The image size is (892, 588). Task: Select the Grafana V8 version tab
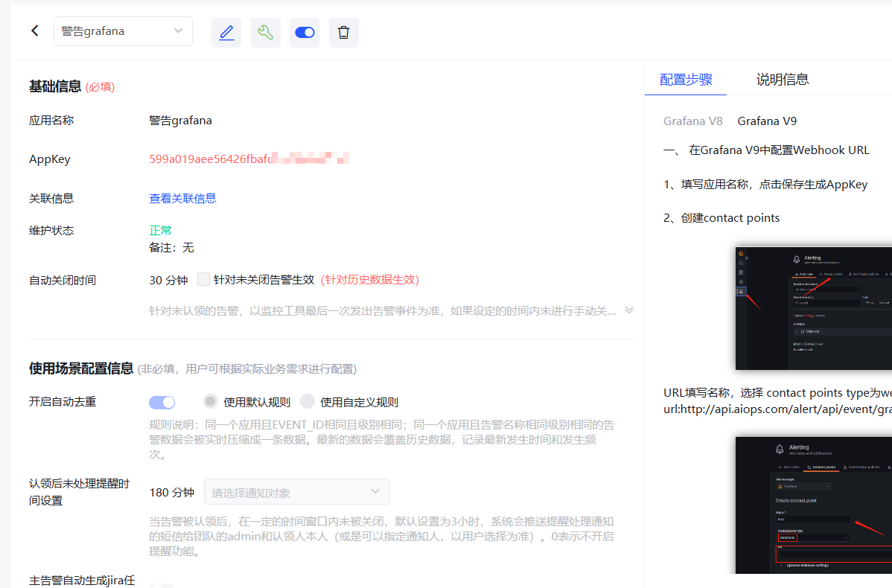pos(692,121)
